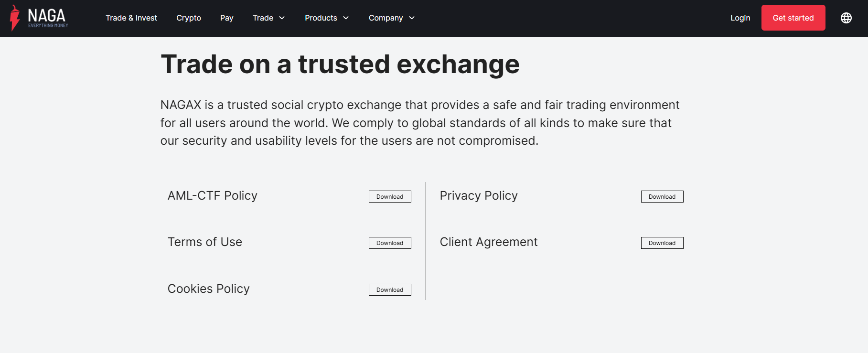Screen dimensions: 868x353
Task: Download the Terms of Use document
Action: pos(390,243)
